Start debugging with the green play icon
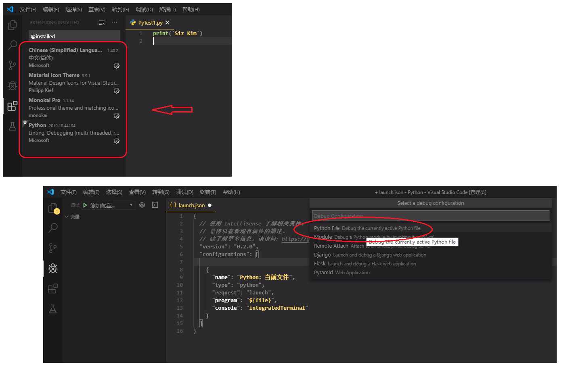 click(85, 205)
